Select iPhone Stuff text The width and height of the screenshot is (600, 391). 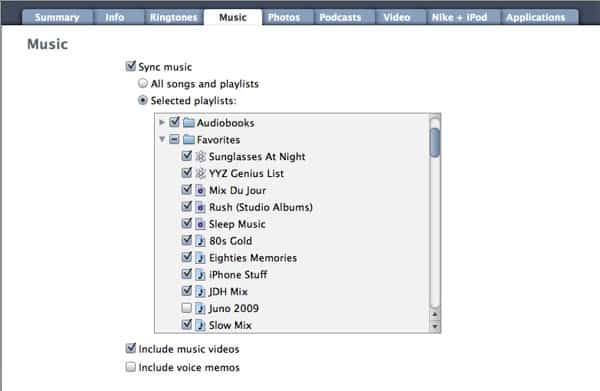(x=238, y=274)
